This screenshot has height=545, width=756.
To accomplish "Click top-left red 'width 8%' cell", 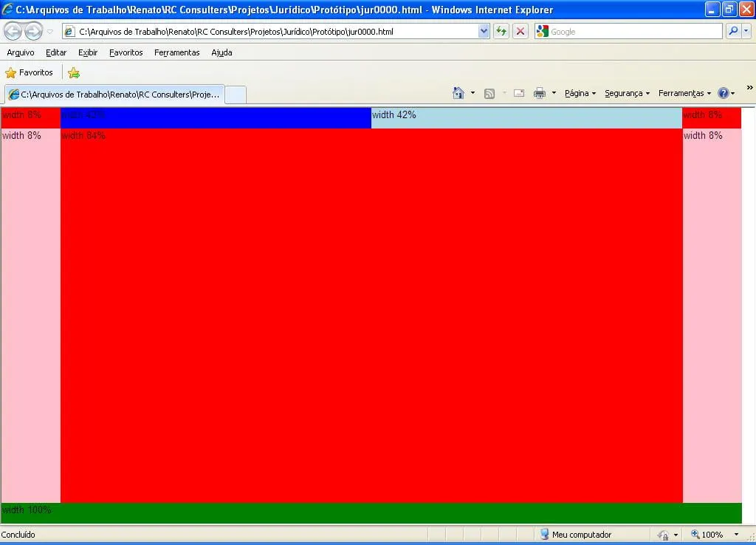I will [31, 117].
